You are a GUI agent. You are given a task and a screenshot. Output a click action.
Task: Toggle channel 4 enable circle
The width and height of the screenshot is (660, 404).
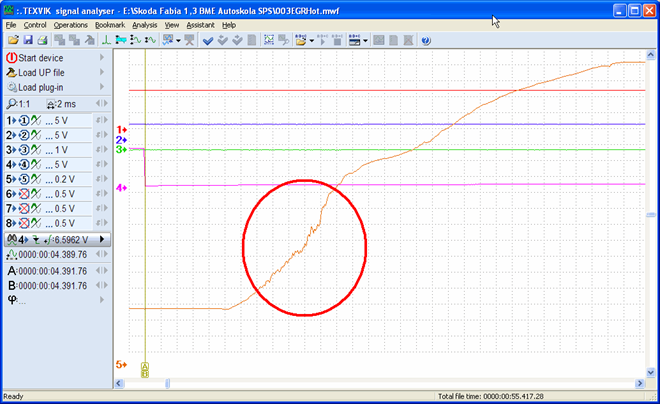[24, 165]
